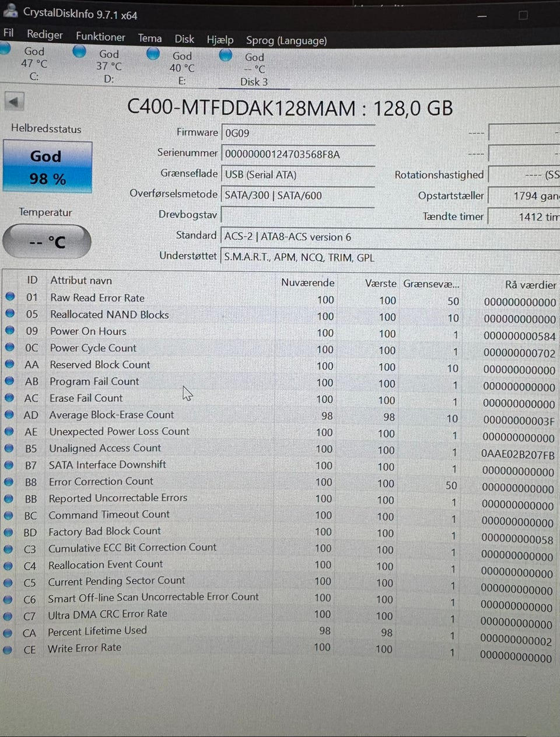The width and height of the screenshot is (560, 737).
Task: Click the Opstartstæller value 1794
Action: tap(523, 196)
